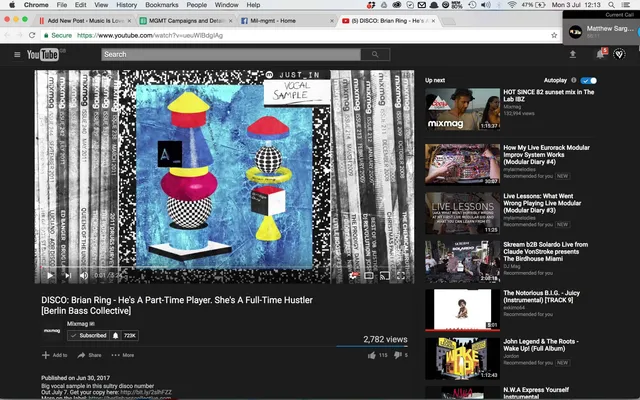Open macOS Spotlight search icon

pyautogui.click(x=611, y=5)
